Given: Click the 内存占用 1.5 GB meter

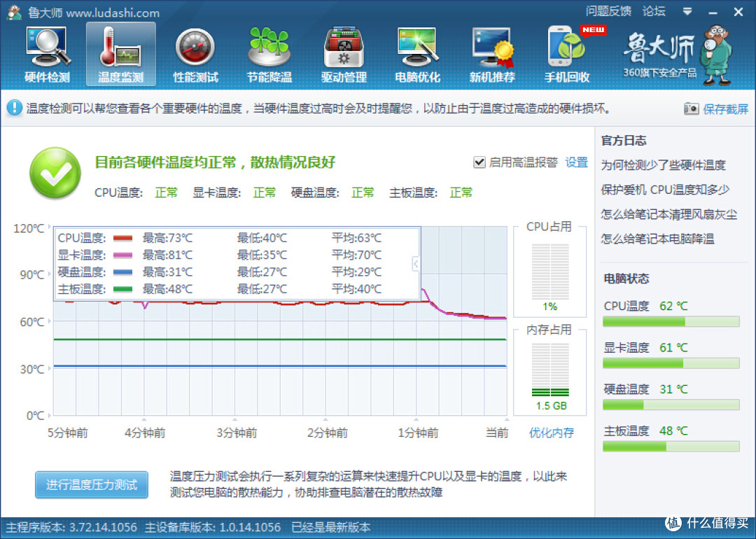Looking at the screenshot, I should click(549, 371).
